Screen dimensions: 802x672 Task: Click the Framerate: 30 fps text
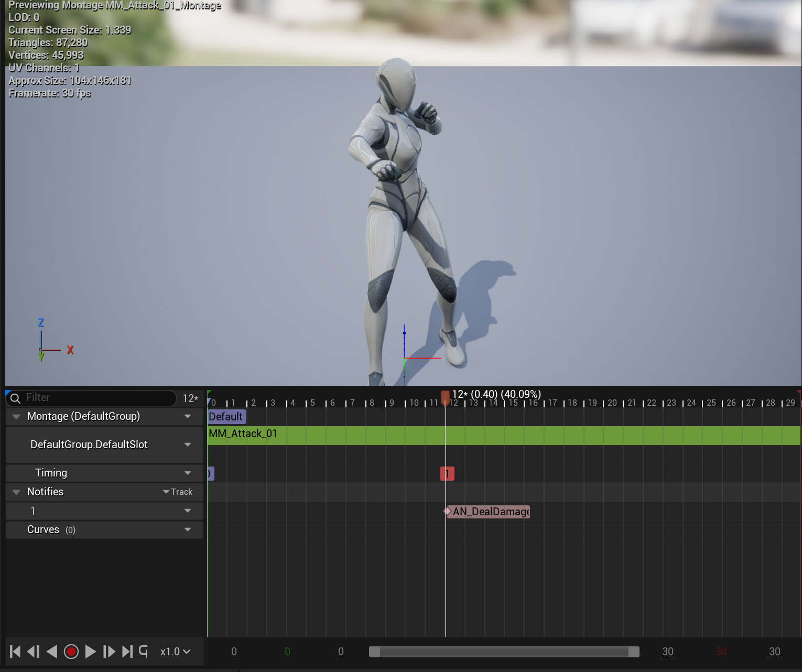(x=50, y=93)
